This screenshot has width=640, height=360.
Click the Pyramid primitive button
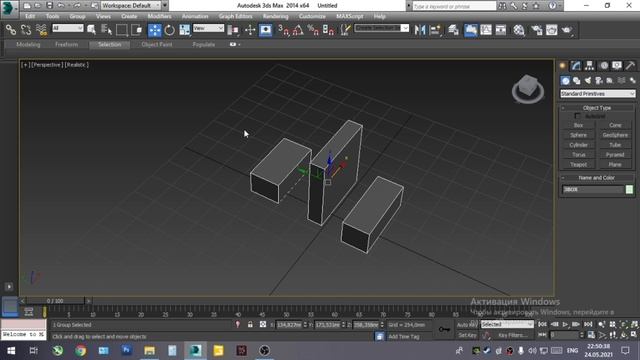pos(615,155)
